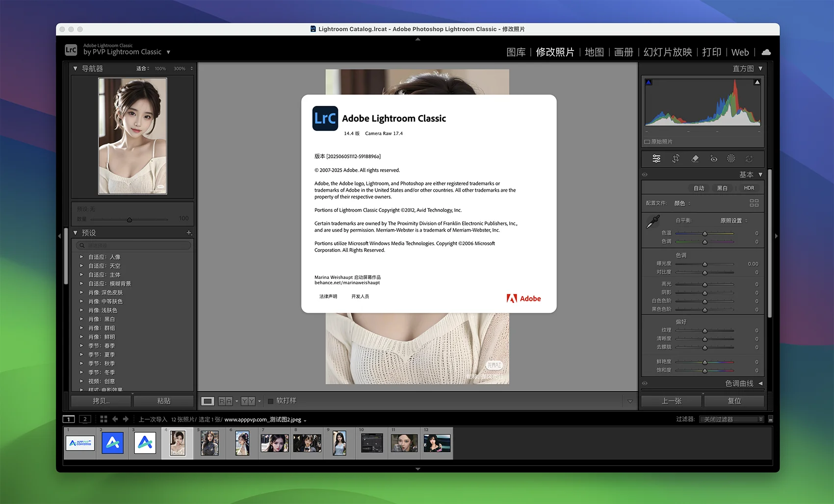Image resolution: width=834 pixels, height=504 pixels.
Task: Switch to Loupe view mode icon
Action: tap(208, 401)
